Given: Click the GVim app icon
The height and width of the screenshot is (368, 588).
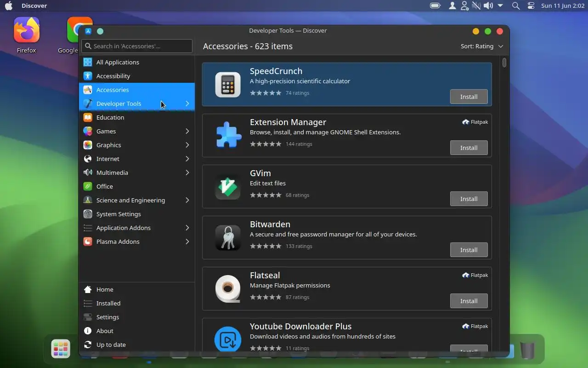Looking at the screenshot, I should pos(228,186).
